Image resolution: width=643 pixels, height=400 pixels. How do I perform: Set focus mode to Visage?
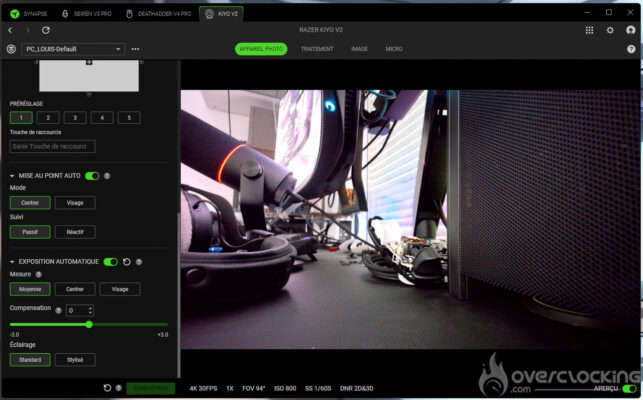(75, 203)
